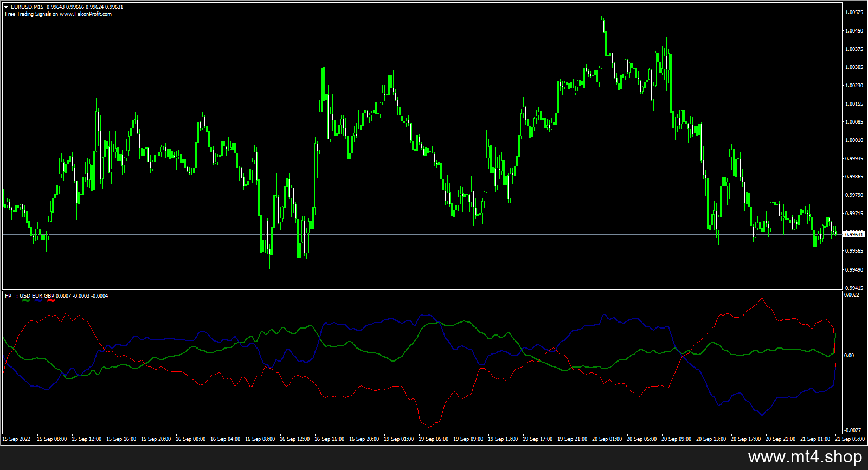Image resolution: width=868 pixels, height=470 pixels.
Task: Click the 15 Sep 16:00 time label
Action: pos(121,439)
